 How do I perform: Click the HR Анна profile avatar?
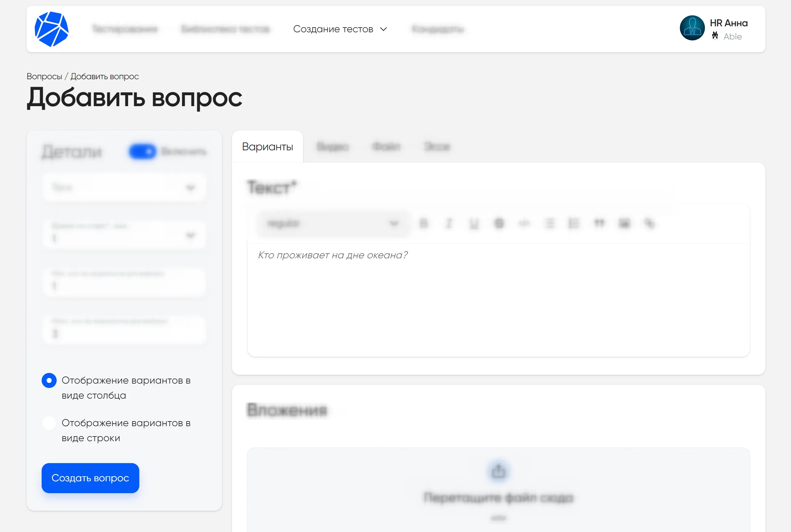click(692, 28)
